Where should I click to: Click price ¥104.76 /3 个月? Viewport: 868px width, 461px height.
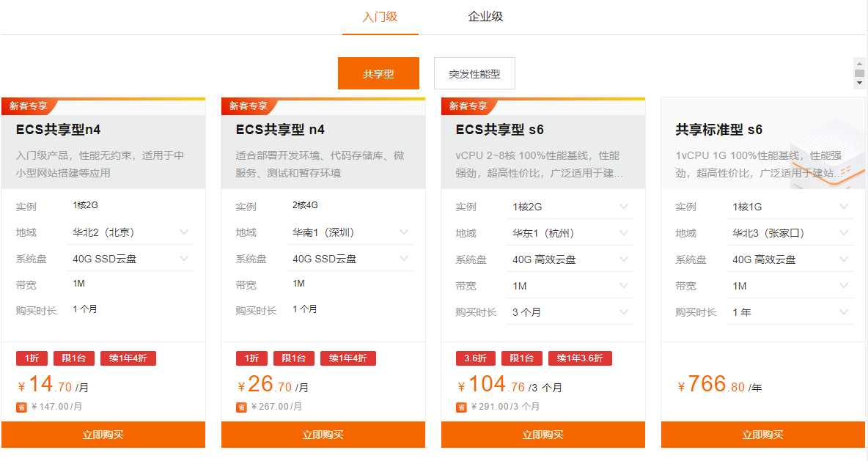click(x=510, y=384)
